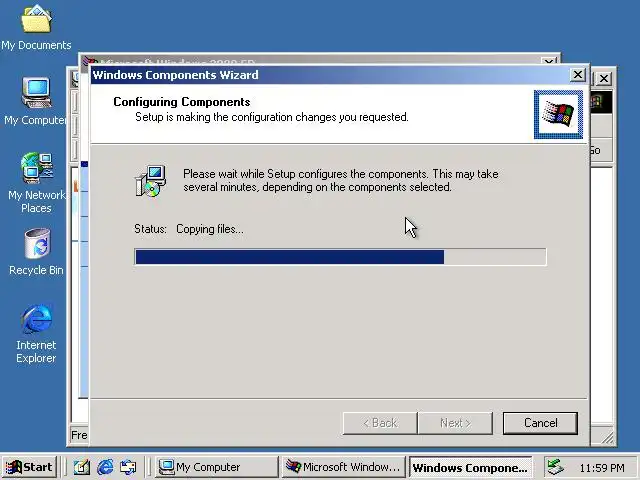The height and width of the screenshot is (480, 640).
Task: Click the setup computer and CD icon
Action: pos(150,180)
